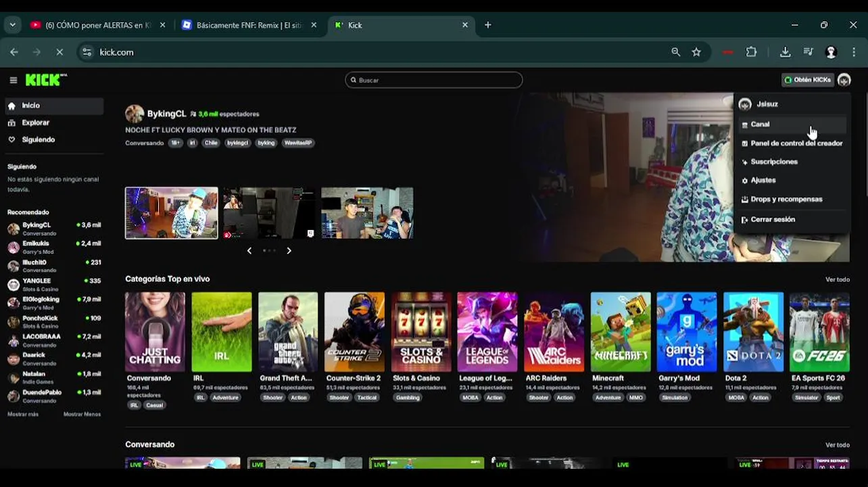Viewport: 868px width, 487px height.
Task: Open Grand Theft Auto category card
Action: click(x=288, y=332)
